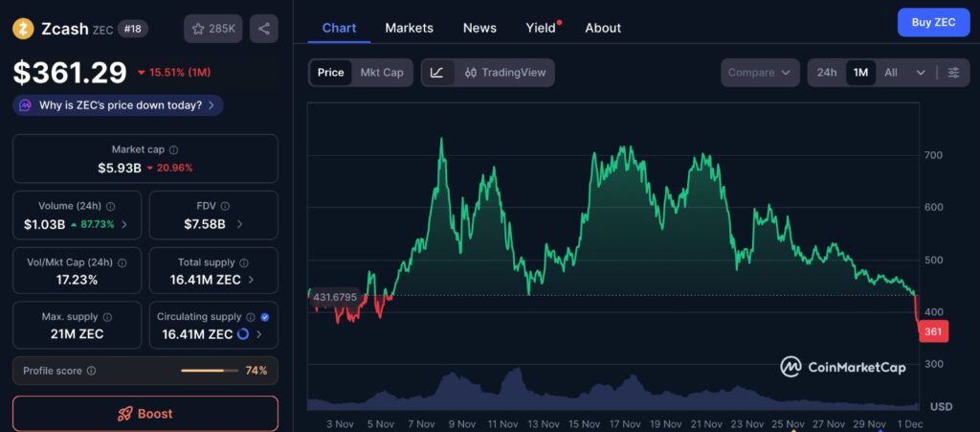Image resolution: width=980 pixels, height=432 pixels.
Task: Open the Compare dropdown
Action: coord(760,73)
